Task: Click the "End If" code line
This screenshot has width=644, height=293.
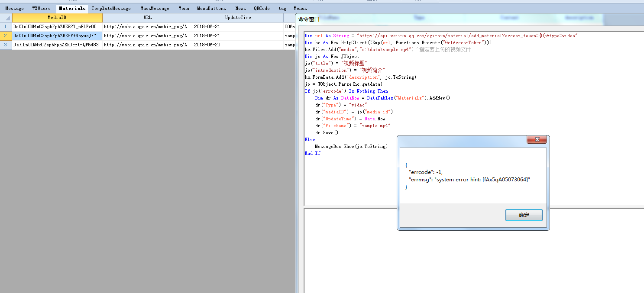Action: [x=313, y=154]
